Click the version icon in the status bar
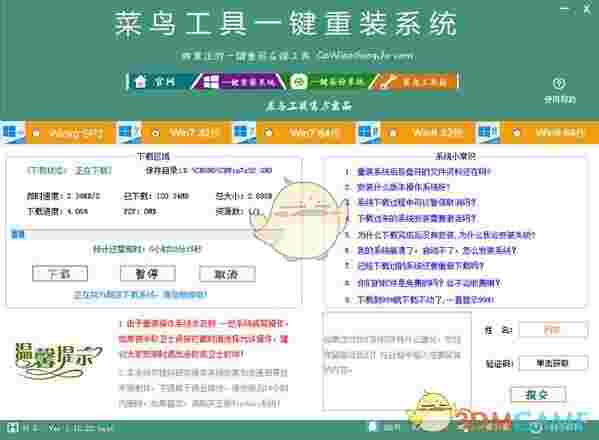Image resolution: width=599 pixels, height=440 pixels. [x=12, y=427]
